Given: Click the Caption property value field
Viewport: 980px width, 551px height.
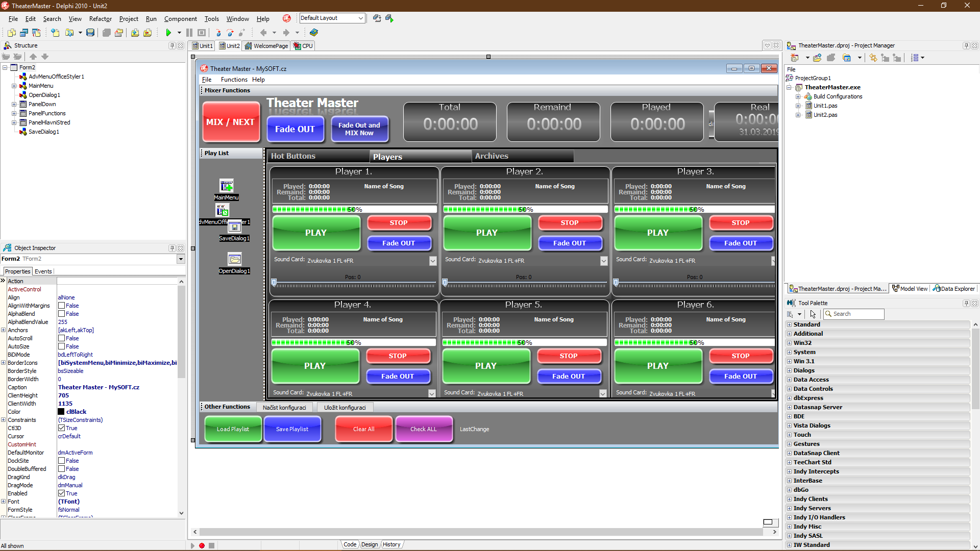Looking at the screenshot, I should pos(117,387).
